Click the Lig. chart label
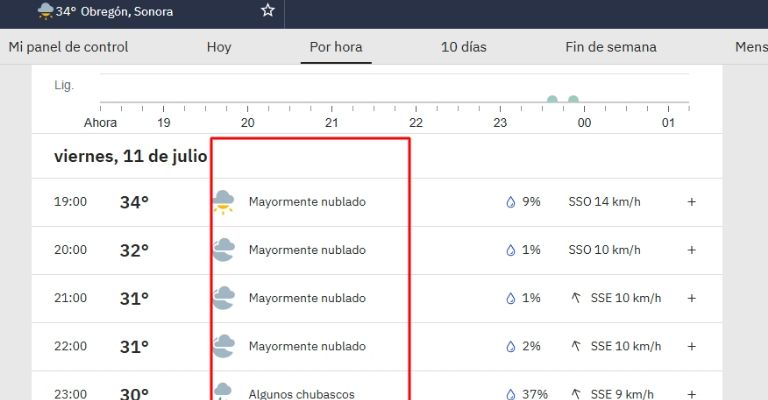 coord(64,85)
